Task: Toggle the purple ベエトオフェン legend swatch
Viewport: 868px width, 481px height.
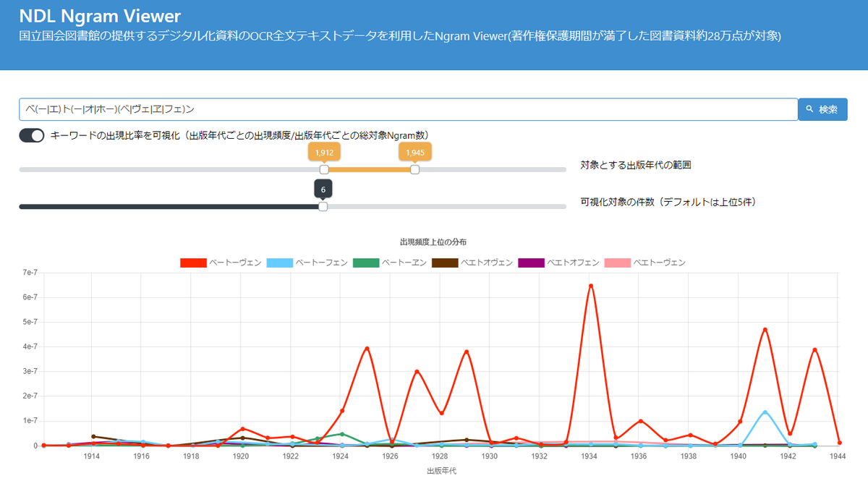Action: click(x=532, y=263)
